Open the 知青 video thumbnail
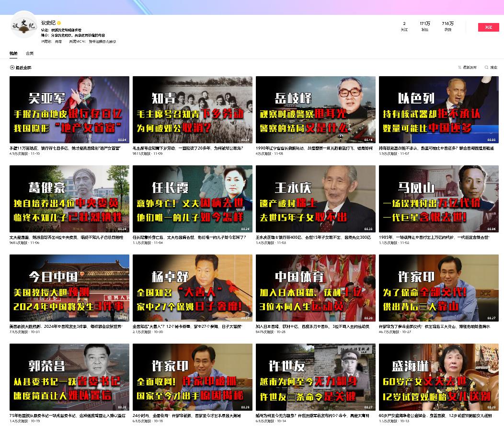The image size is (504, 427). tap(192, 109)
